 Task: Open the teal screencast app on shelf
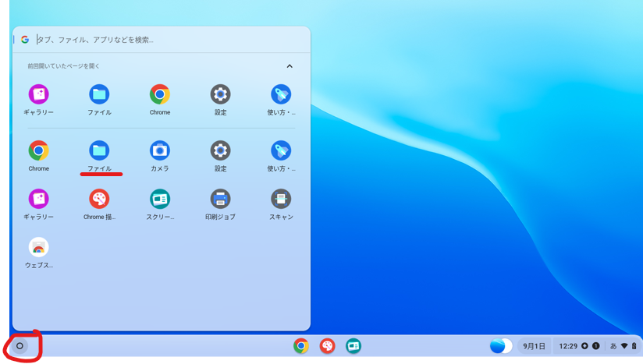coord(353,346)
